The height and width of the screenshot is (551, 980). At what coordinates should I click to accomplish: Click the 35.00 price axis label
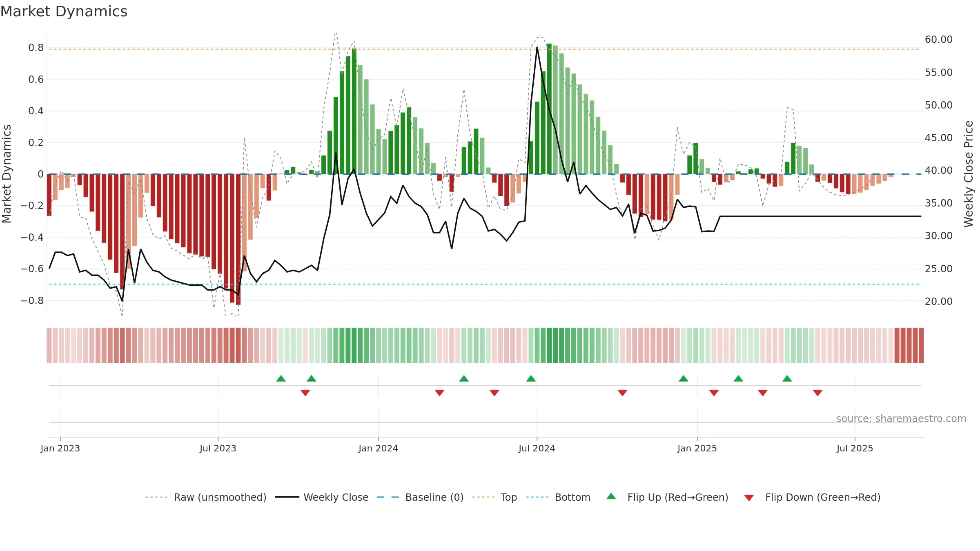939,203
